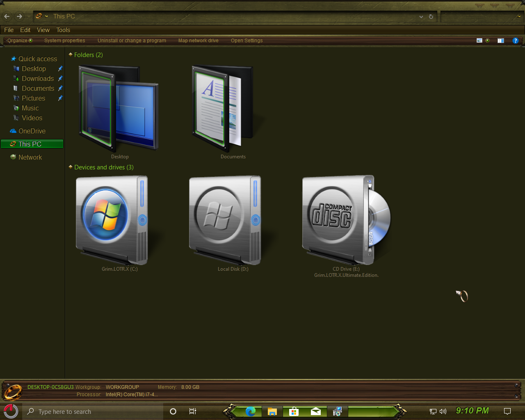
Task: Click System properties
Action: click(x=65, y=41)
